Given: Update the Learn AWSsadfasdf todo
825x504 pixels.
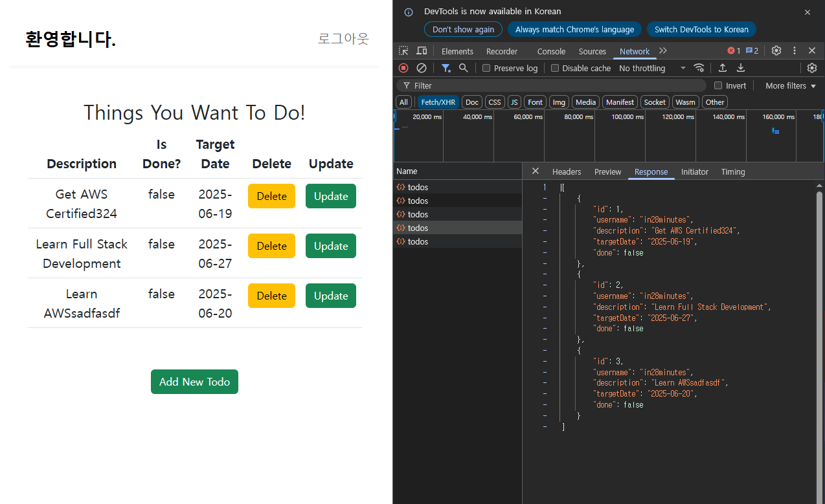Looking at the screenshot, I should tap(331, 296).
